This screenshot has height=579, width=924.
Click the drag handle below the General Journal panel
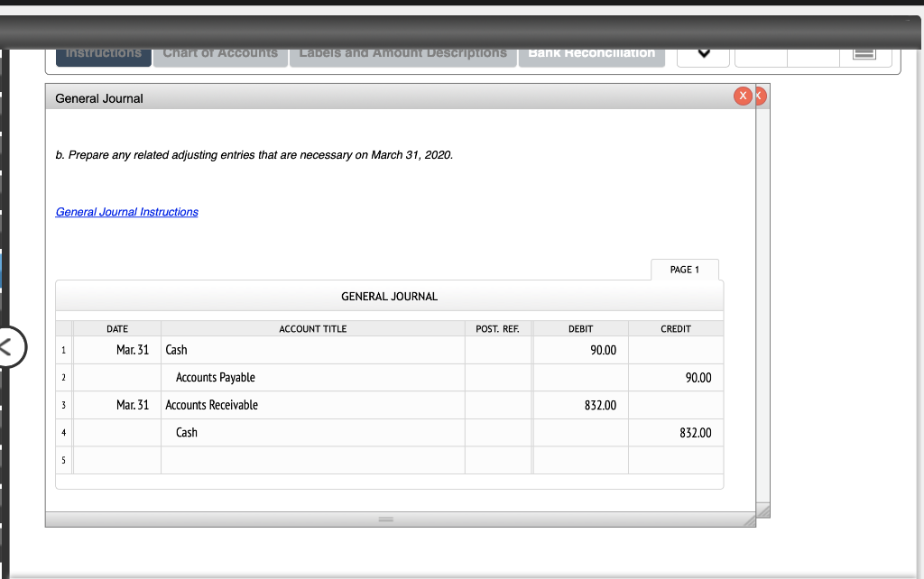[x=385, y=519]
